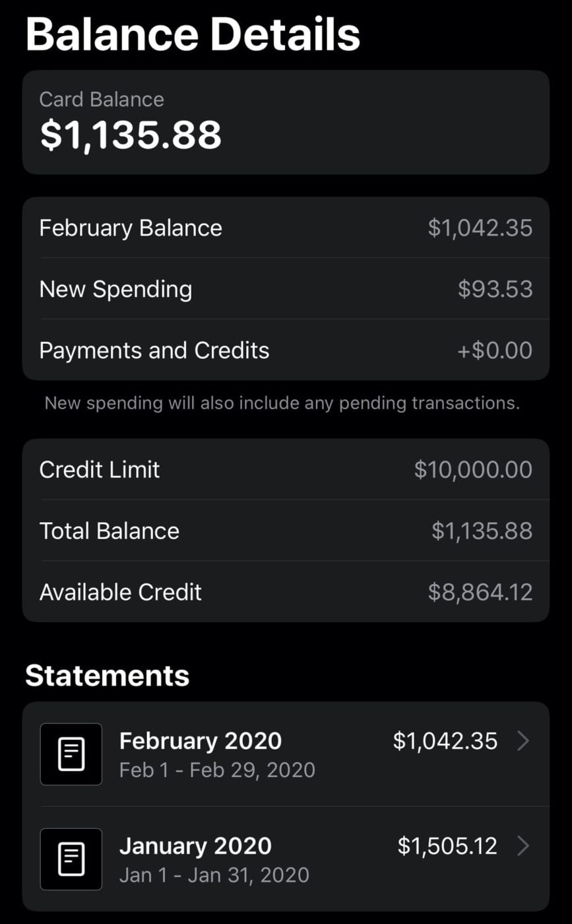The height and width of the screenshot is (924, 572).
Task: Tap the $10,000.00 credit limit value
Action: tap(473, 469)
